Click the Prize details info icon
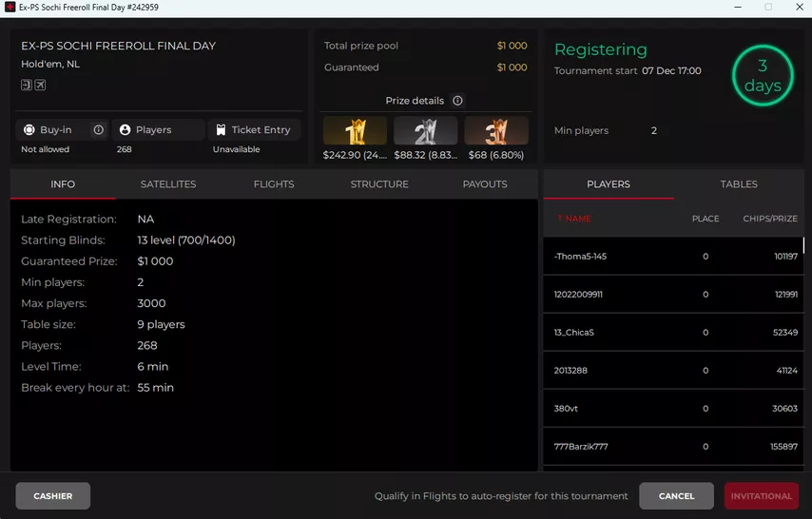 tap(457, 101)
